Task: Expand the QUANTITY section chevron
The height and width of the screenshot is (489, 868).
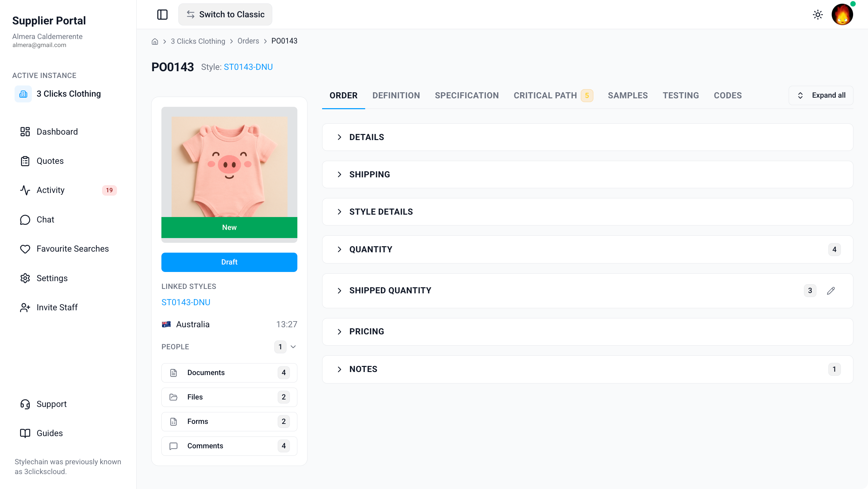Action: click(x=339, y=250)
